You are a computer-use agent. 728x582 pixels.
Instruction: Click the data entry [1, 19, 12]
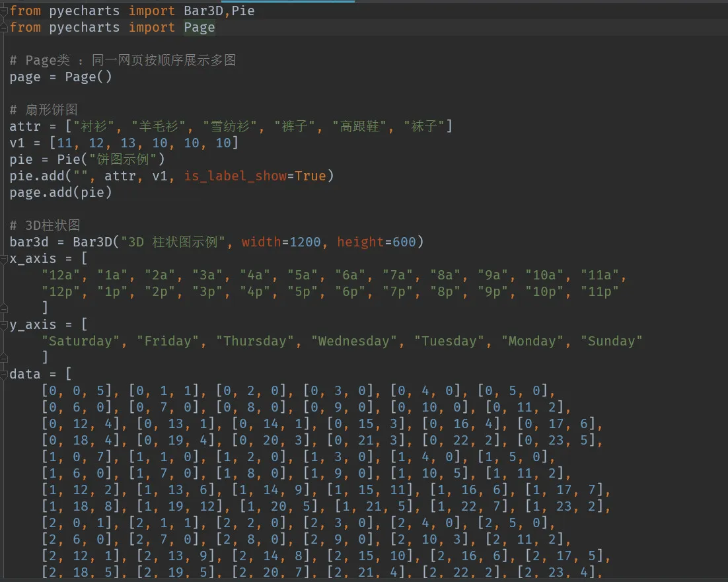click(180, 506)
